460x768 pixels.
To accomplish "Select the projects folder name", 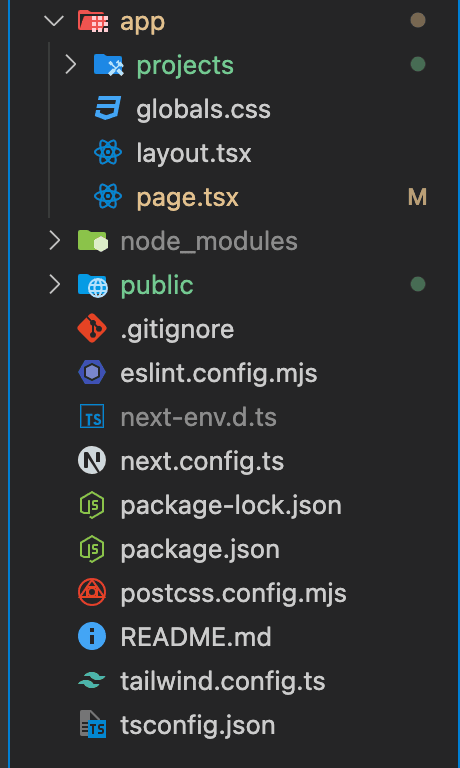I will pos(185,66).
